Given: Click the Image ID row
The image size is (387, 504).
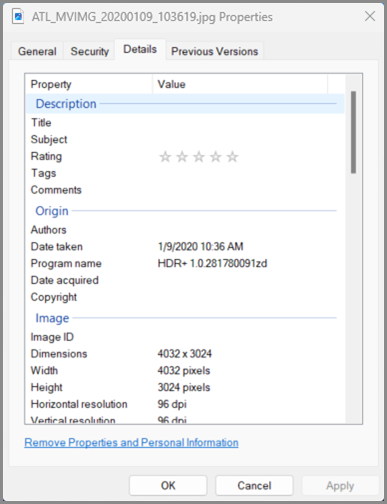Looking at the screenshot, I should (x=185, y=337).
